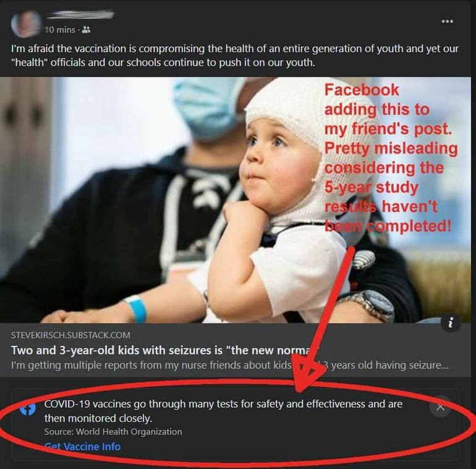Click 'Source: World Health Organization' text
The height and width of the screenshot is (469, 476).
(113, 432)
